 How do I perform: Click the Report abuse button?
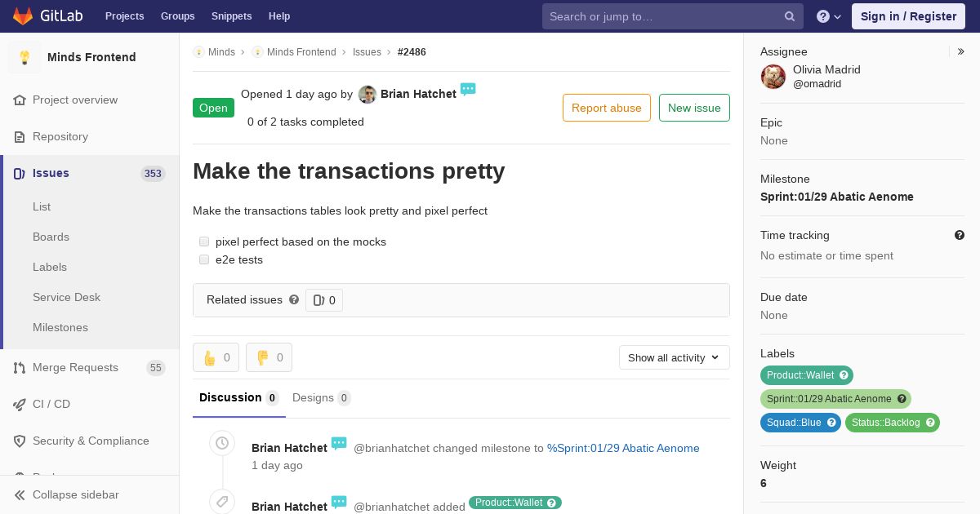[607, 108]
